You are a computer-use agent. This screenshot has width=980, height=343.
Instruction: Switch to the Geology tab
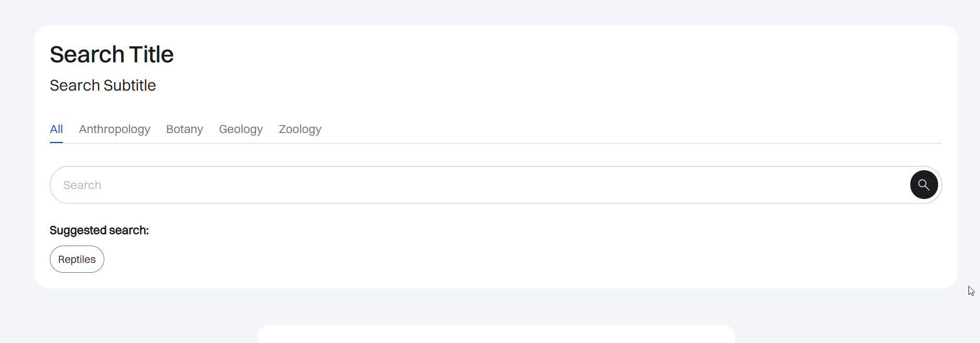click(241, 129)
